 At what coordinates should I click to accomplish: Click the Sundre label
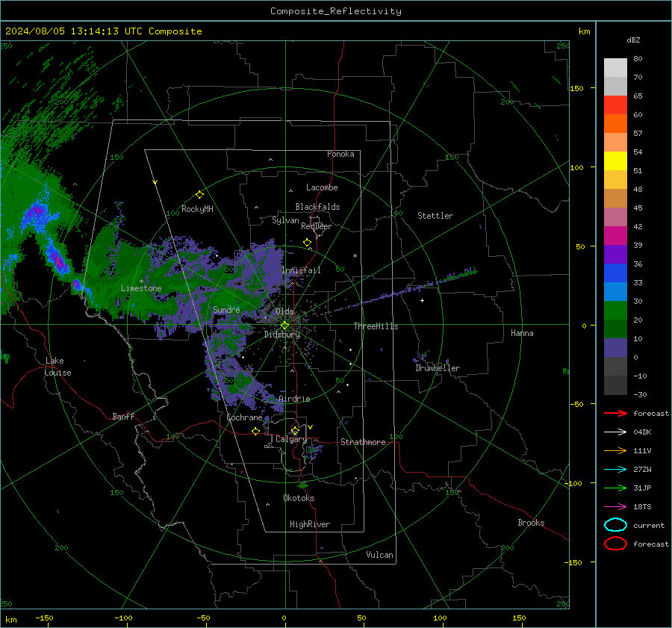226,309
